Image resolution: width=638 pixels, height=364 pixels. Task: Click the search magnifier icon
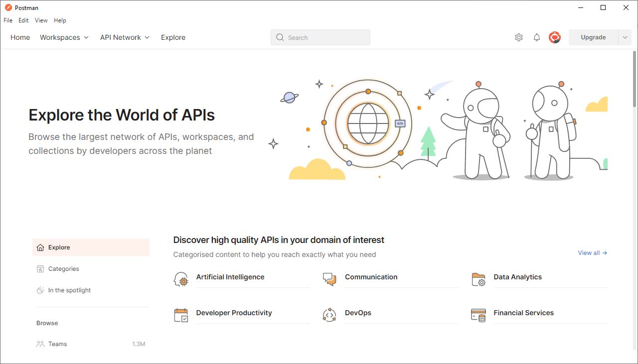[x=280, y=37]
